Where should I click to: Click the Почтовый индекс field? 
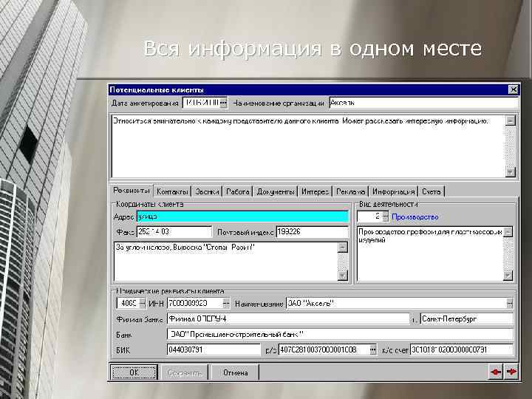[x=312, y=232]
